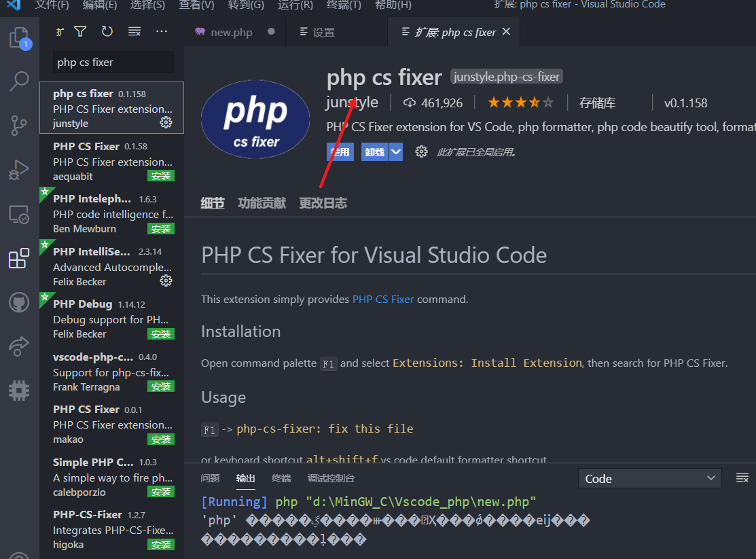Viewport: 756px width, 559px height.
Task: Open the 转到(G) menu
Action: pos(246,5)
